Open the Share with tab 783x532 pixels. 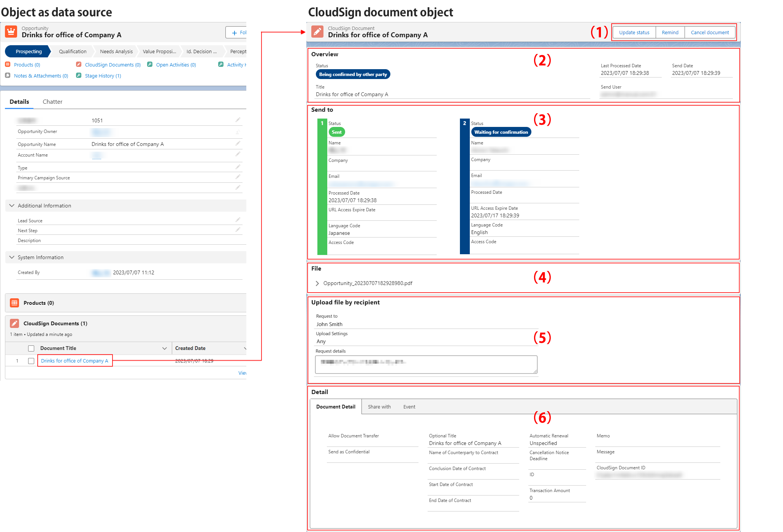point(379,407)
